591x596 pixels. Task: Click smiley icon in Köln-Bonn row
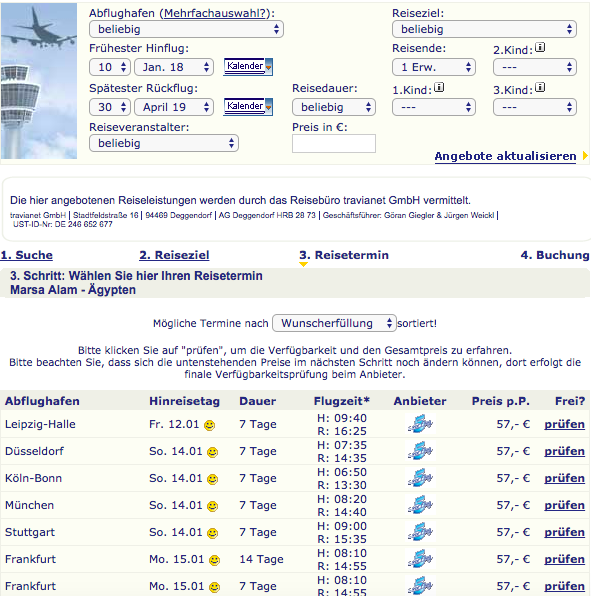pos(212,479)
